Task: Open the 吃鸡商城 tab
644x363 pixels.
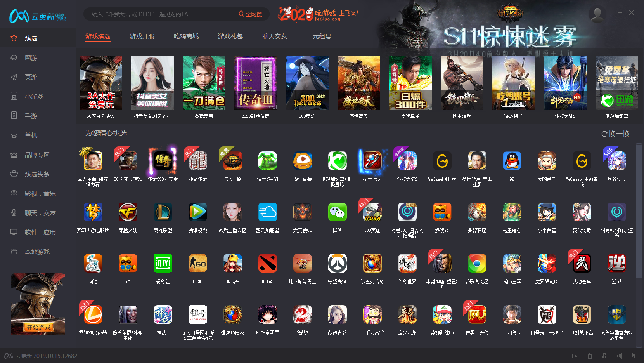Action: point(186,36)
